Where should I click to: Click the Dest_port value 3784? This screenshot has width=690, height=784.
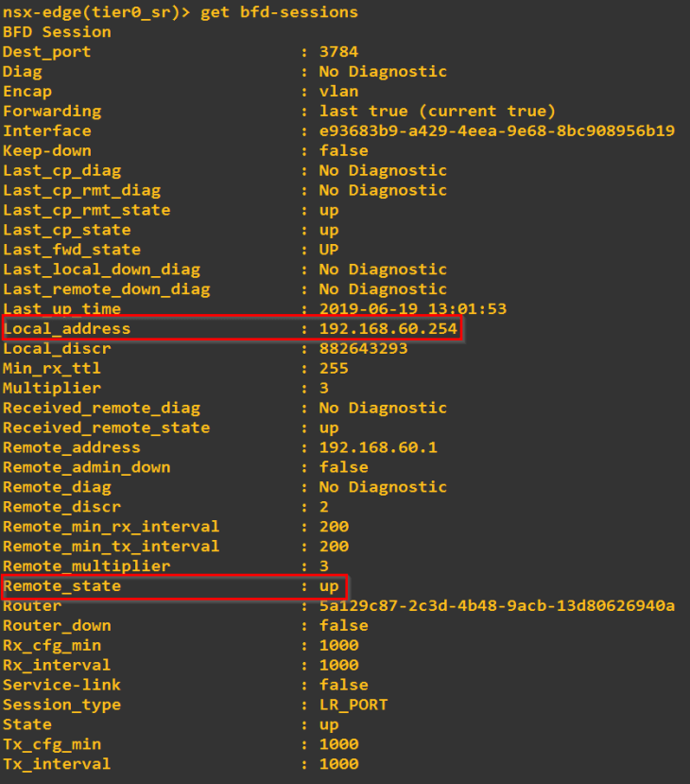338,51
